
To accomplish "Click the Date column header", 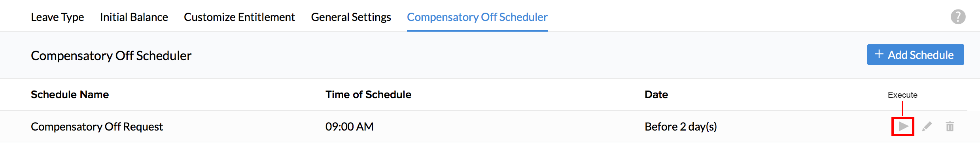I will (x=656, y=95).
